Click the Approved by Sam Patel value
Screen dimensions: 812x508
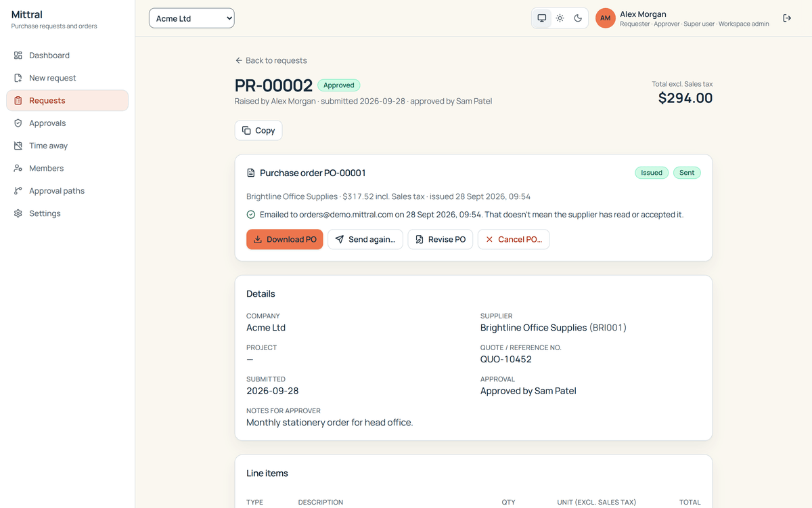528,391
